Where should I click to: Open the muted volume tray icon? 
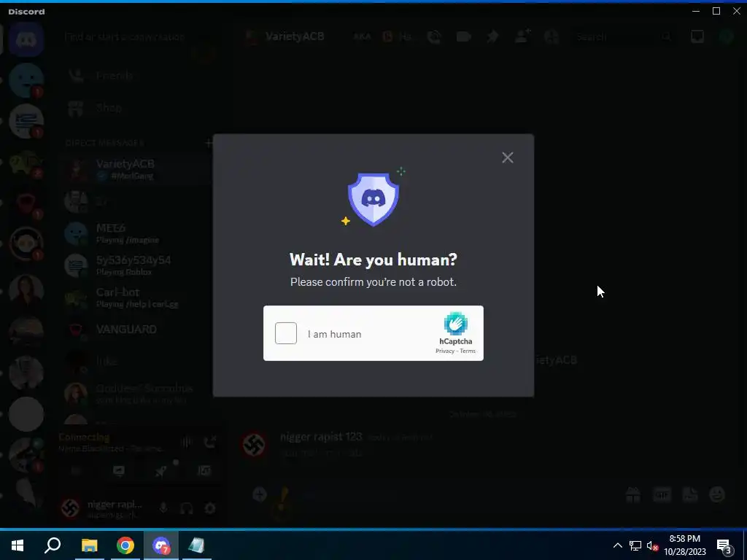(652, 545)
